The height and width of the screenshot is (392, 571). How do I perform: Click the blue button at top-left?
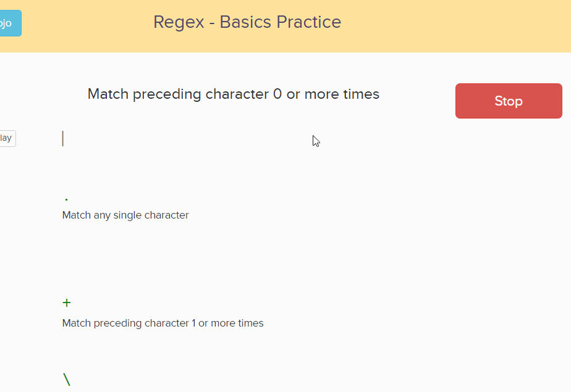tap(10, 23)
